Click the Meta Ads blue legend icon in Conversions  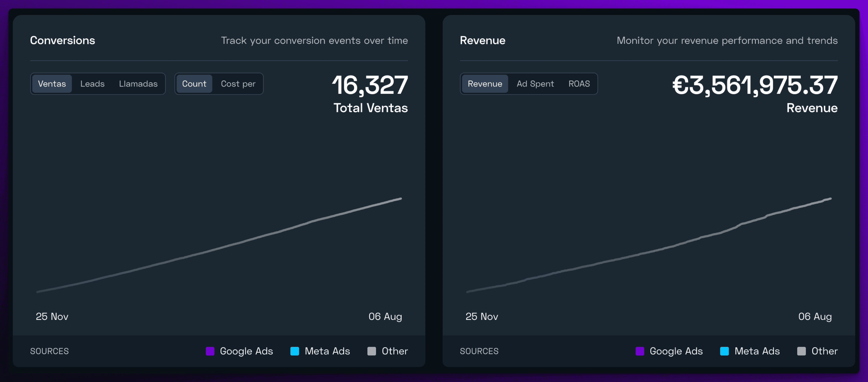pyautogui.click(x=295, y=351)
